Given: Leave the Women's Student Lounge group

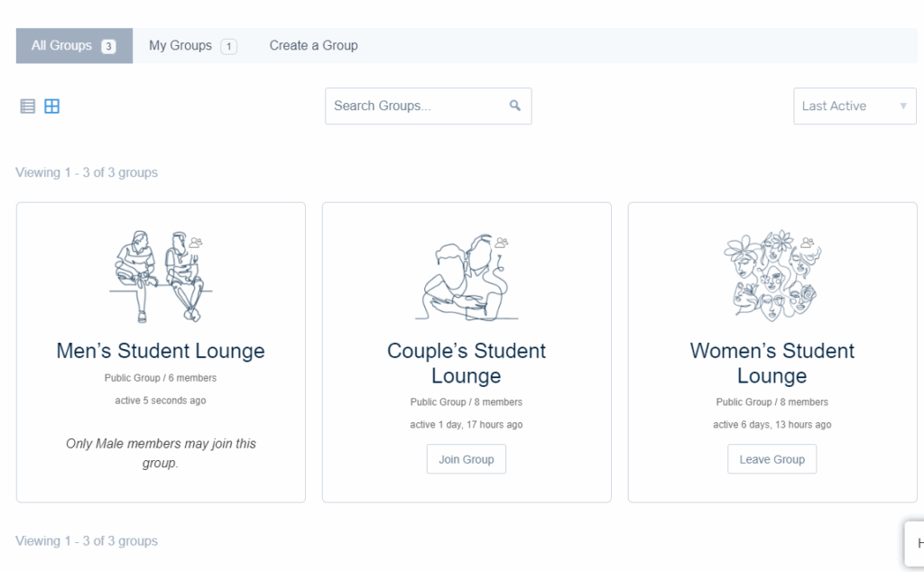Looking at the screenshot, I should pyautogui.click(x=772, y=459).
